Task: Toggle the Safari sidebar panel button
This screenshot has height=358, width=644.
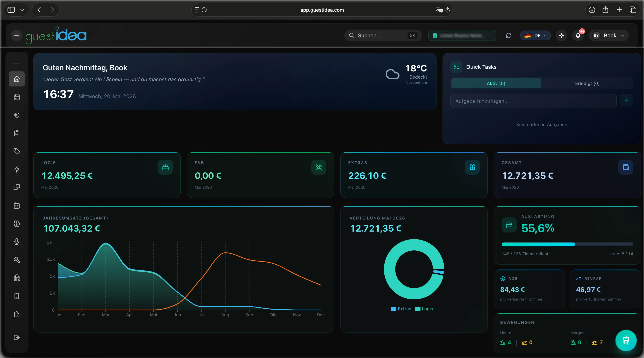Action: [x=11, y=10]
